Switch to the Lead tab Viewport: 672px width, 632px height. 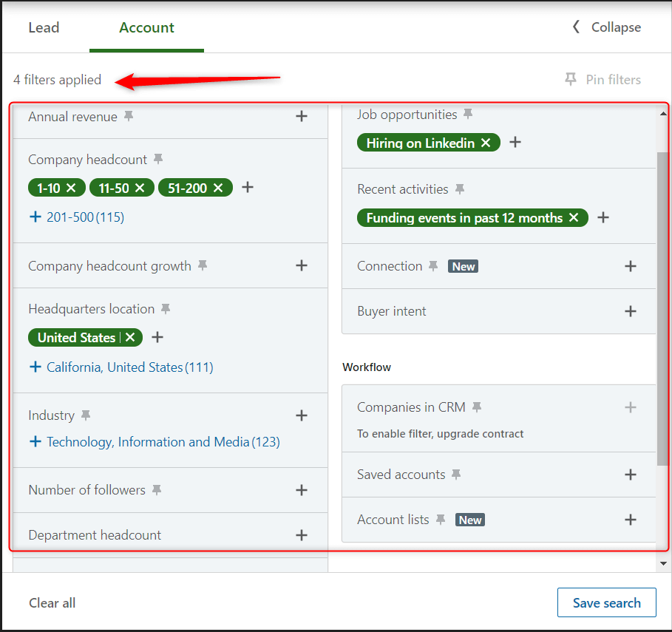tap(44, 27)
